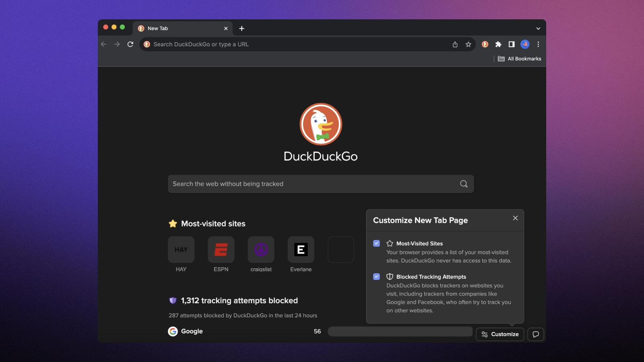
Task: Click the 287 attempts blocked summary text
Action: (x=243, y=315)
